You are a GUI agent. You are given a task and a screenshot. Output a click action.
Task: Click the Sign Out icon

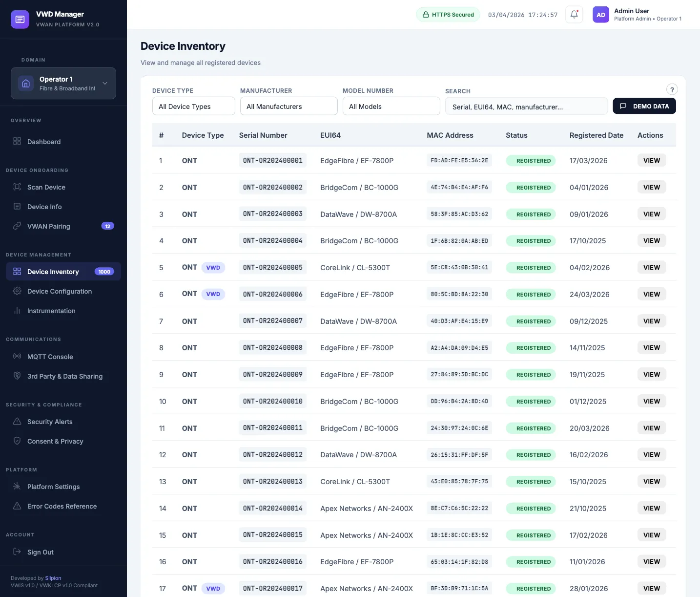(17, 552)
